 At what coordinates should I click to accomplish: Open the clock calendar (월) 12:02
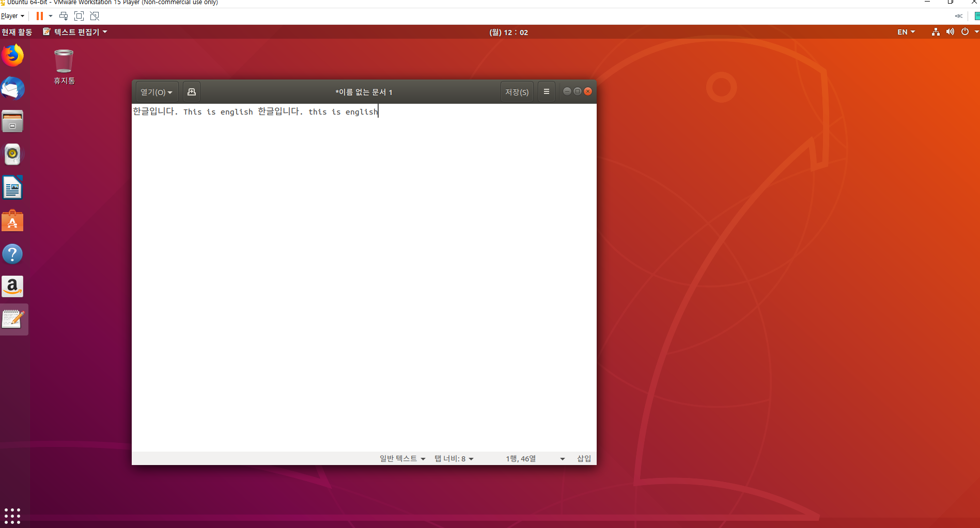click(508, 32)
